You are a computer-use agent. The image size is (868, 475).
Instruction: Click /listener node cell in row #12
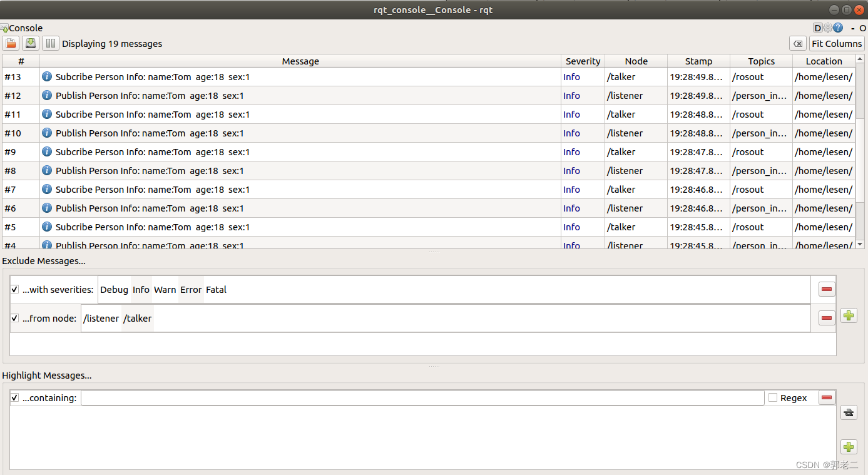(636, 96)
